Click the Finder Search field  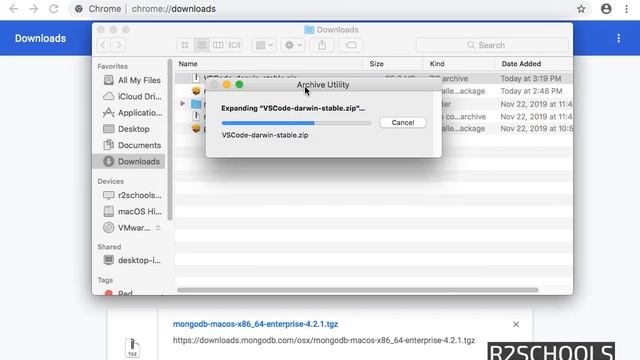point(492,45)
